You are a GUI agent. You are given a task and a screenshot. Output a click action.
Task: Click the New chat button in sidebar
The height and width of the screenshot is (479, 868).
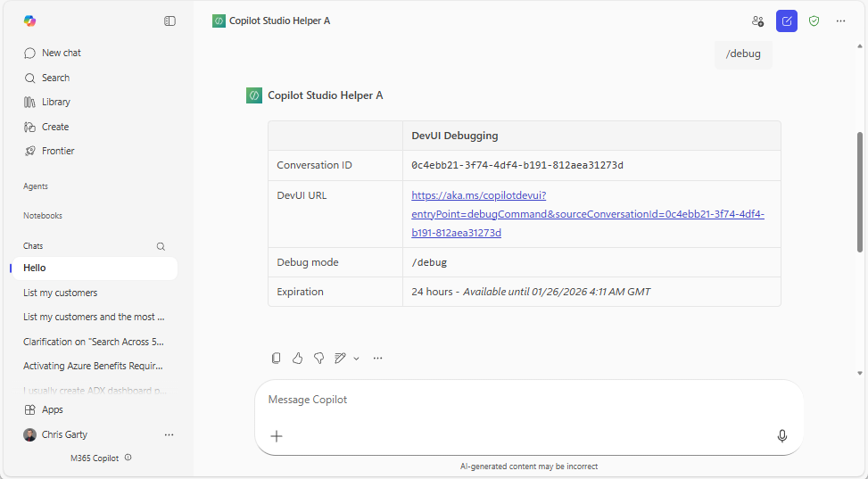click(x=61, y=53)
